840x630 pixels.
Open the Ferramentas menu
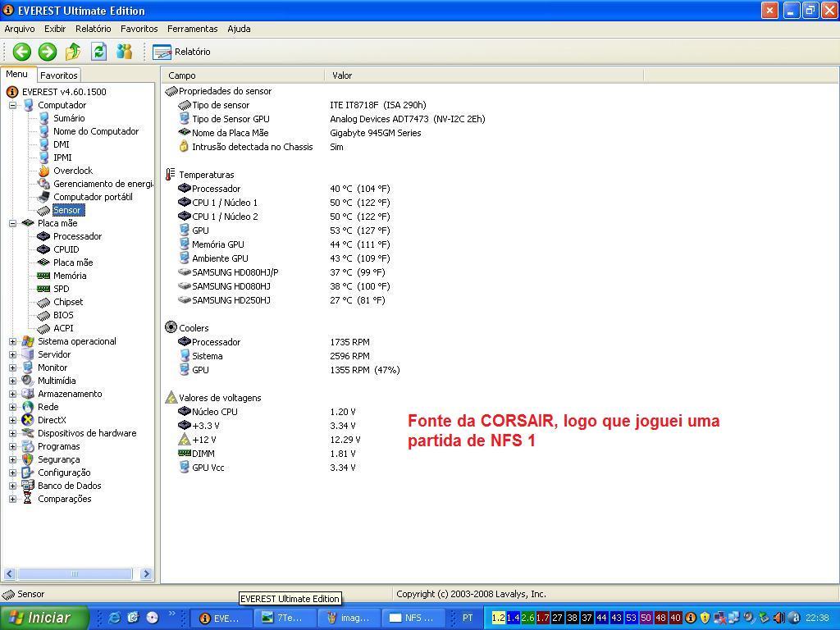point(192,29)
